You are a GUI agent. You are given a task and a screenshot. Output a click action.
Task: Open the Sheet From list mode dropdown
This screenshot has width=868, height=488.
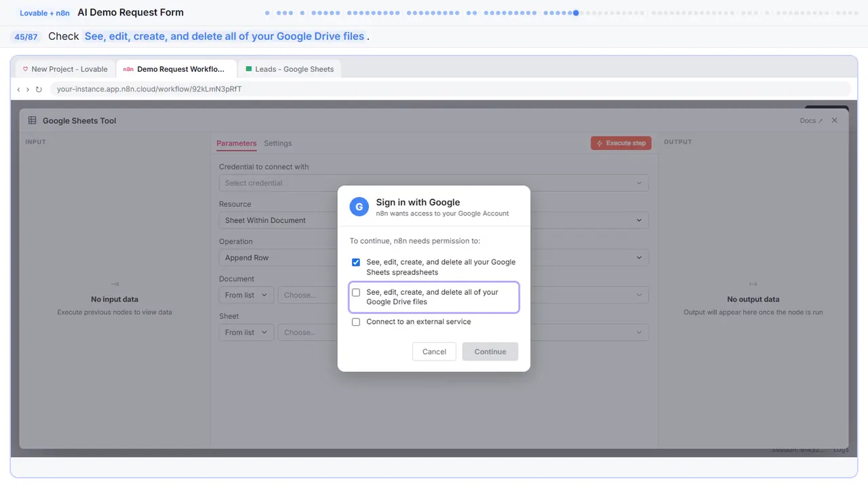point(246,332)
